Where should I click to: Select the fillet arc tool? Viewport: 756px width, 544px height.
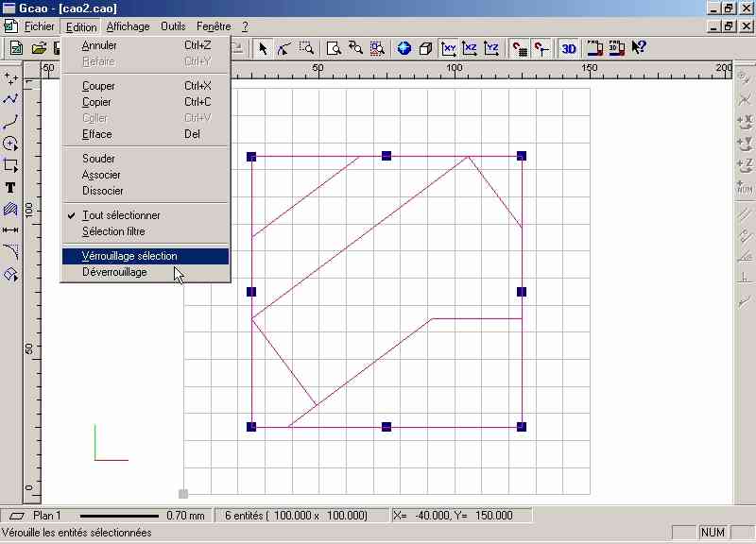pos(10,252)
